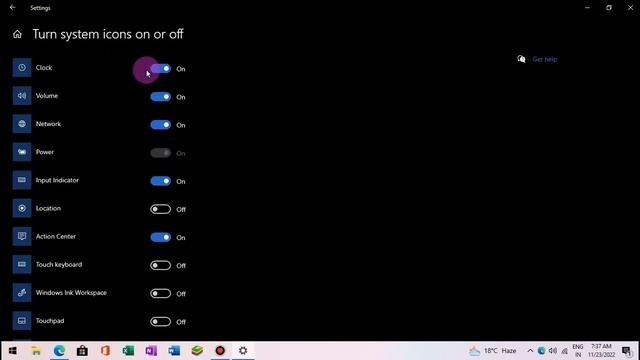Screen dimensions: 640x360
Task: Open the BlueStacks layered icon in taskbar
Action: (x=197, y=351)
